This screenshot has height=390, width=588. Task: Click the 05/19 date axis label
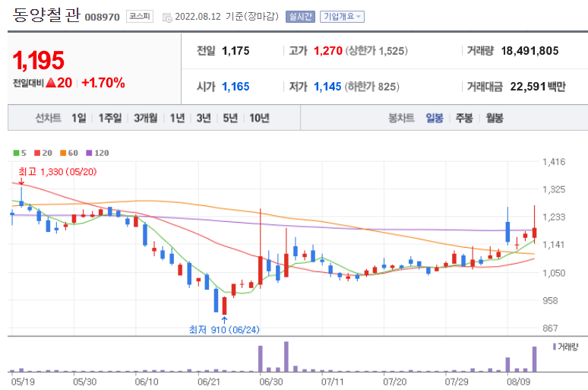[23, 382]
